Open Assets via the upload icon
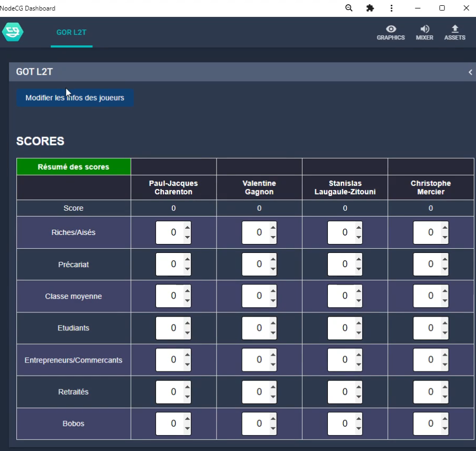Screen dimensions: 476x451 [x=454, y=33]
